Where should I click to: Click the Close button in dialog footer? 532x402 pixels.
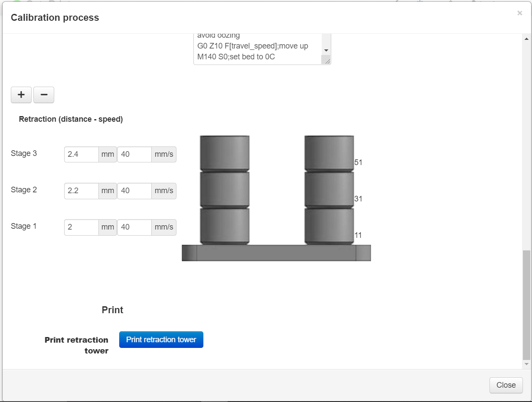click(x=506, y=385)
